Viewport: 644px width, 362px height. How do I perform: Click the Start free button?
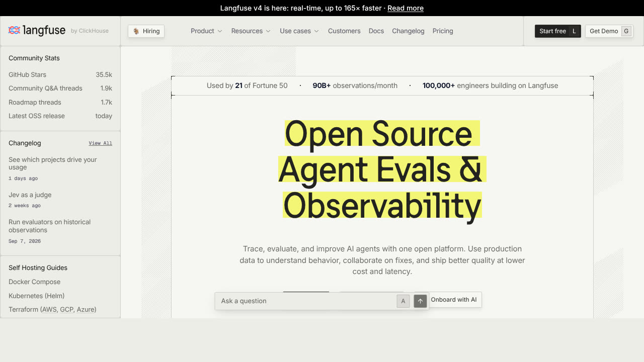click(x=558, y=31)
